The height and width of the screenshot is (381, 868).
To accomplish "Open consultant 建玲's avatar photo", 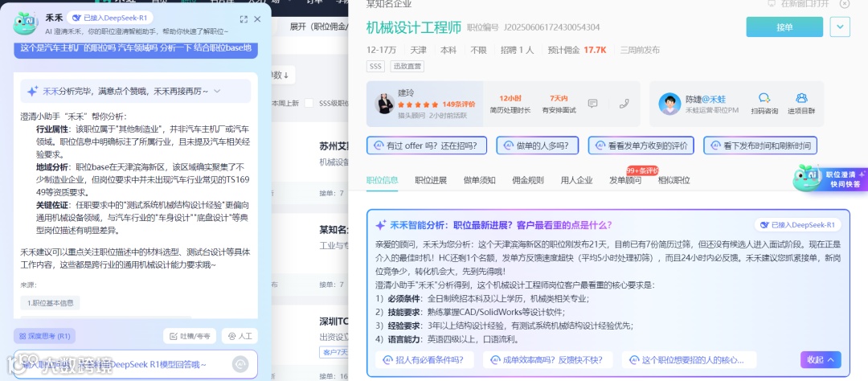I will (385, 104).
